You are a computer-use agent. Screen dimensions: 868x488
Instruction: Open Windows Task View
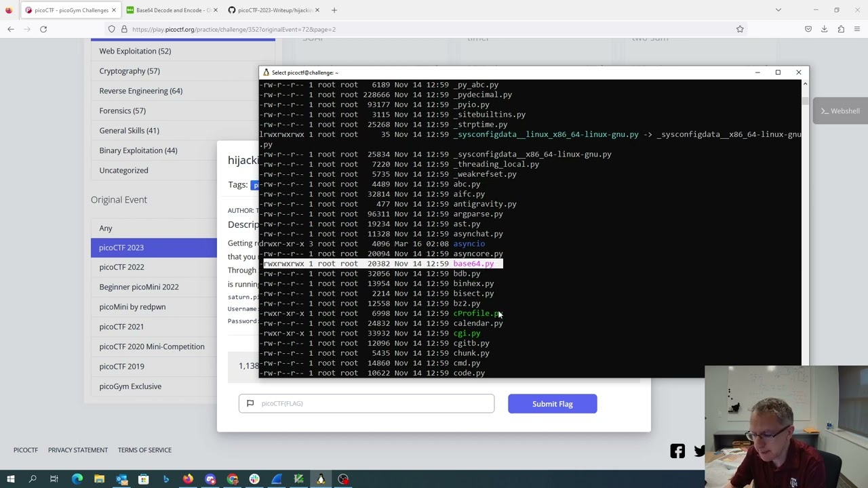coord(54,479)
